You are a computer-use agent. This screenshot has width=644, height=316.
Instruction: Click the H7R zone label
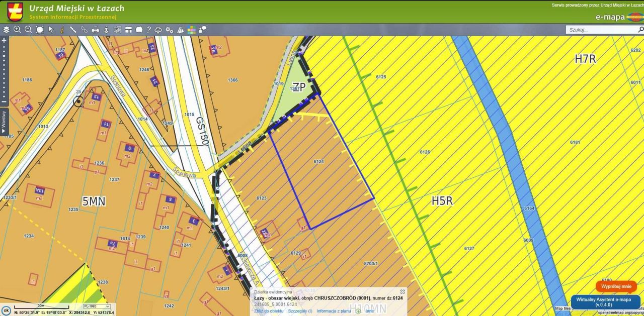tap(585, 59)
